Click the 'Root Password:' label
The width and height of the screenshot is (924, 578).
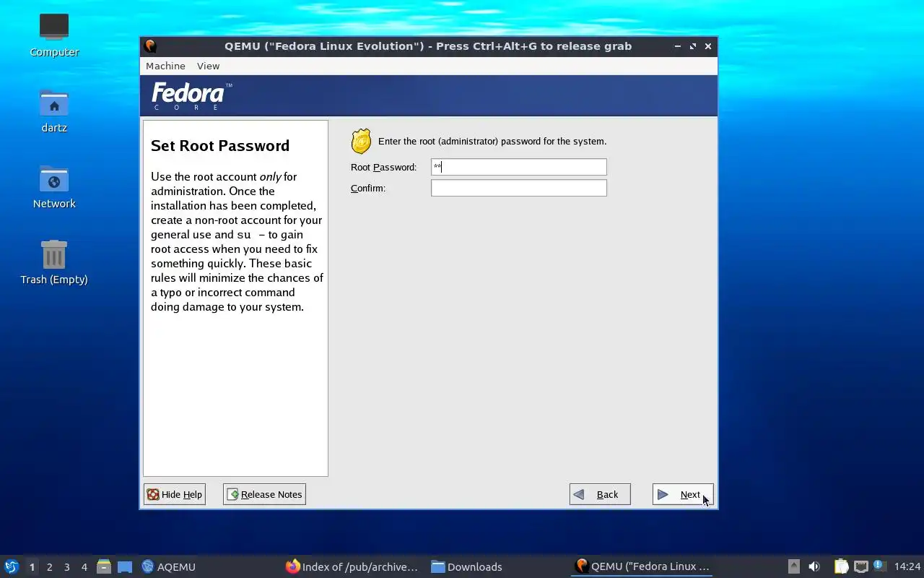point(383,167)
